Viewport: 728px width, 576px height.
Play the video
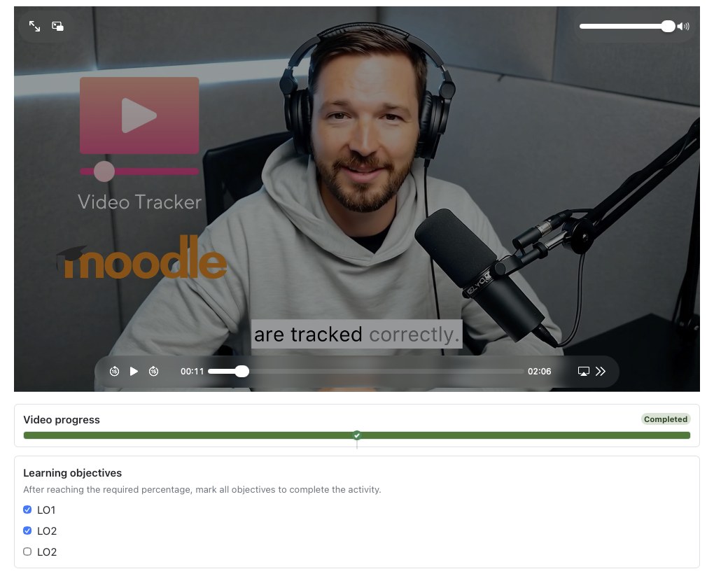pyautogui.click(x=134, y=372)
